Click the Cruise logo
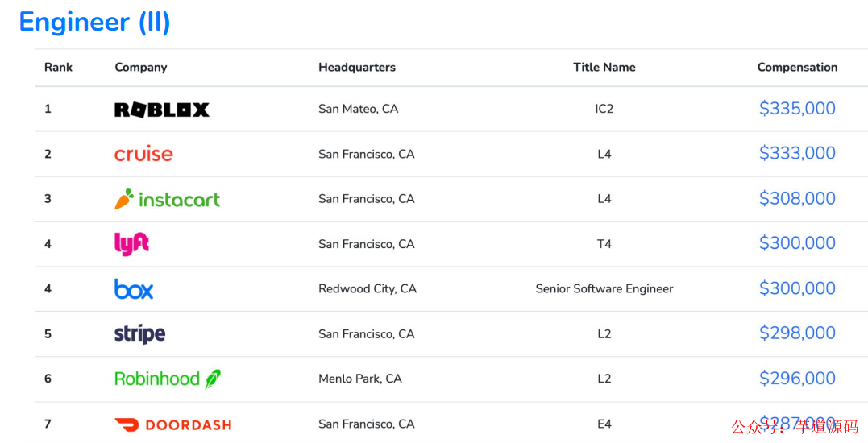 pos(143,154)
